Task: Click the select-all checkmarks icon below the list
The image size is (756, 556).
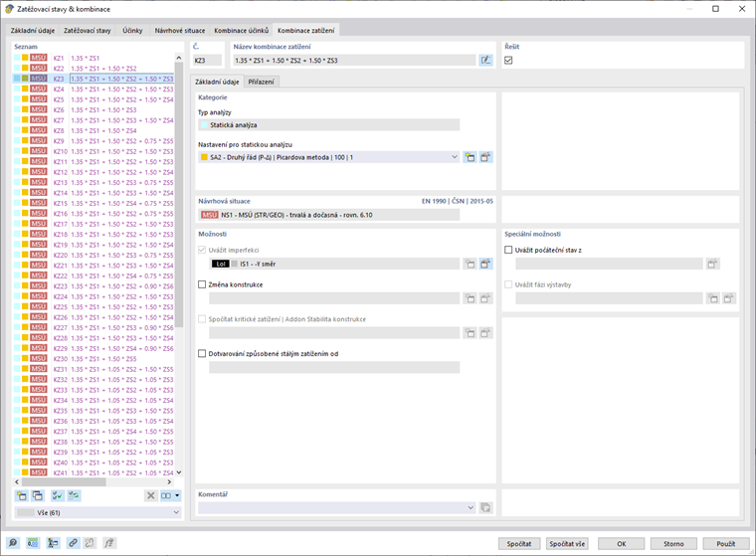Action: tap(58, 495)
